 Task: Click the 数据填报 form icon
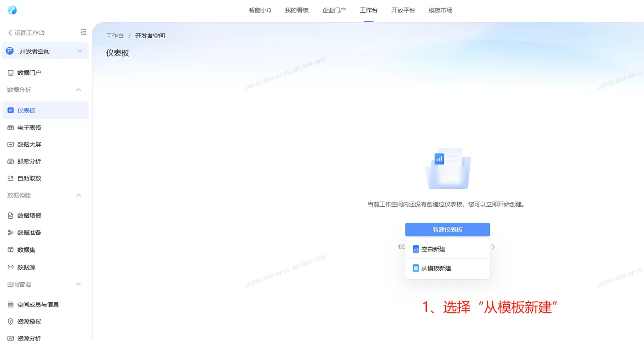(x=11, y=216)
